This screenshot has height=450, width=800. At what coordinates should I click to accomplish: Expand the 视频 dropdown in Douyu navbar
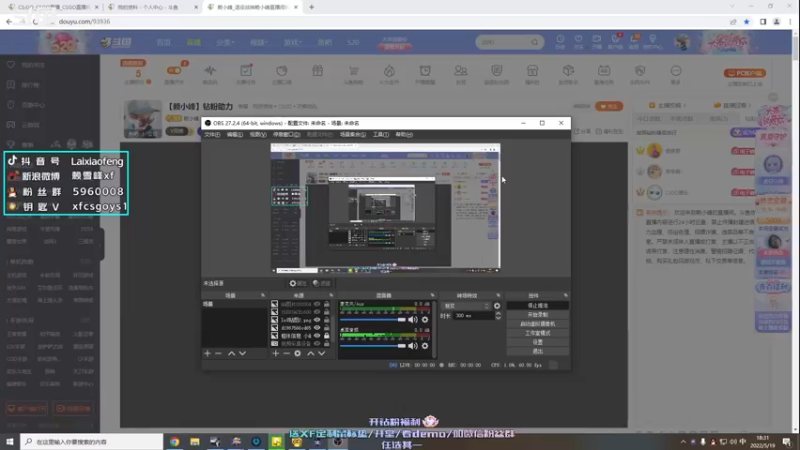[259, 42]
